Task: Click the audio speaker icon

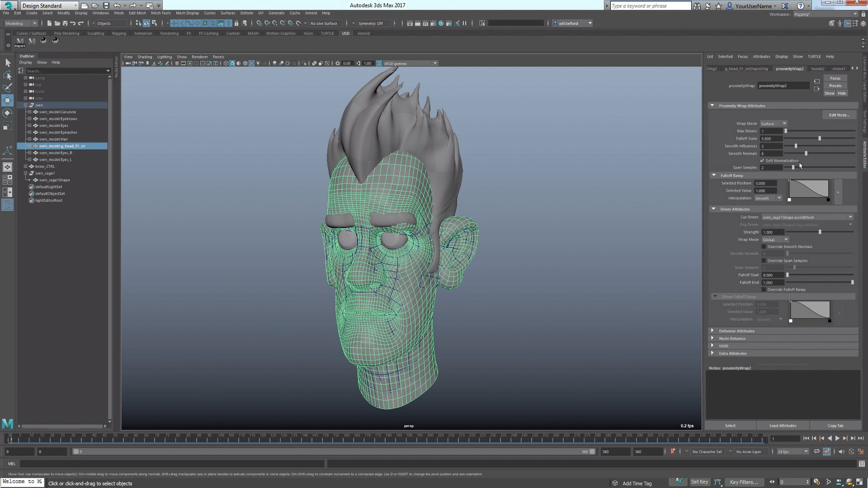Action: coord(841,452)
